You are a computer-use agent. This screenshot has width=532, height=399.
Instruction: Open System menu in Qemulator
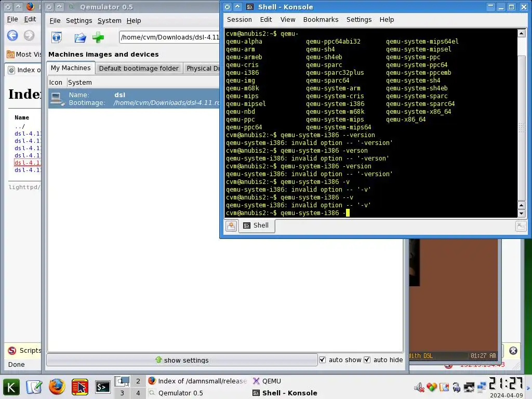point(109,21)
